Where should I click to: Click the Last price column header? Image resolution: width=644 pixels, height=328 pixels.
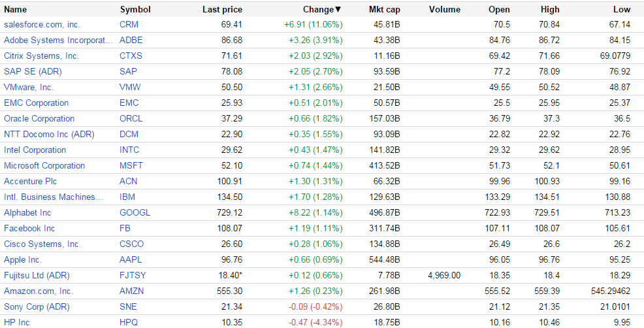point(222,9)
